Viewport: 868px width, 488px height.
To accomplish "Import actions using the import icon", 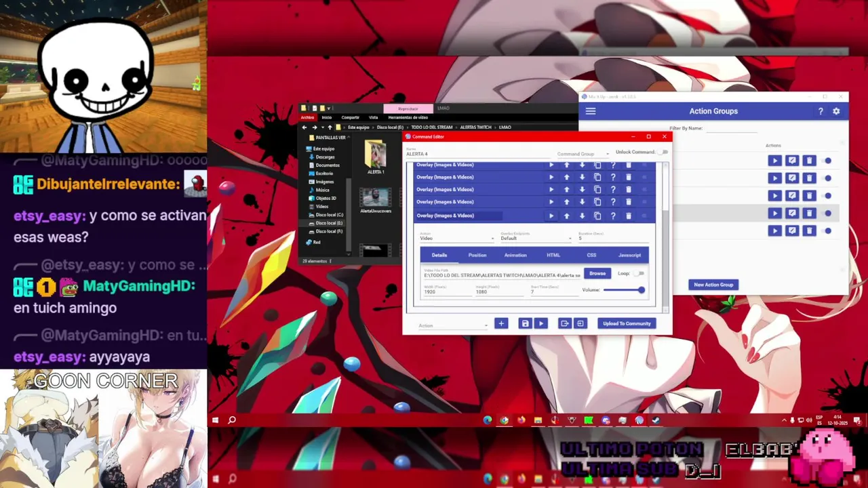I will pos(580,324).
